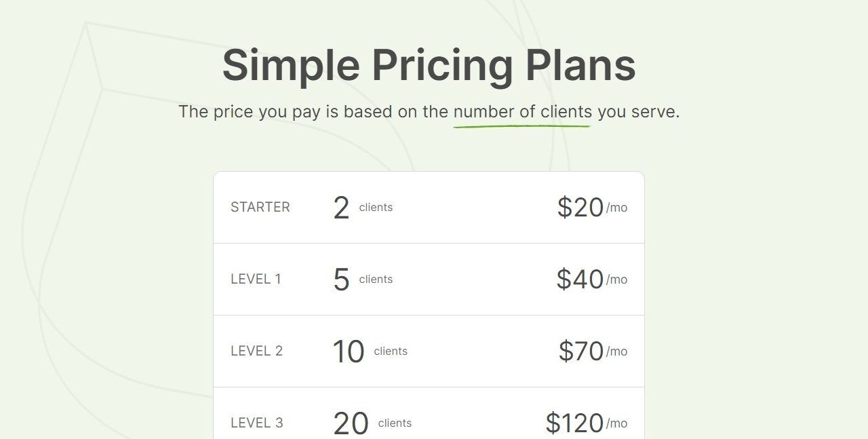The height and width of the screenshot is (439, 868).
Task: Click the underlined "number of clients" text
Action: (x=522, y=112)
